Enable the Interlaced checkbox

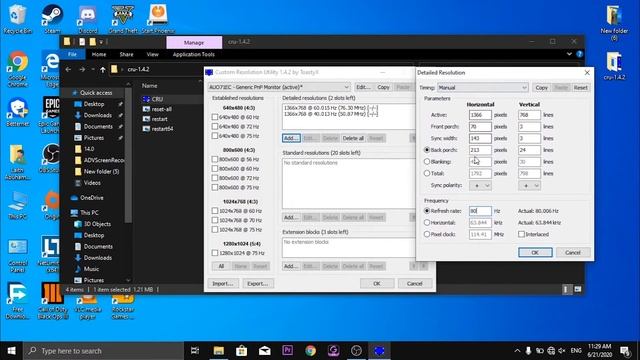(521, 234)
